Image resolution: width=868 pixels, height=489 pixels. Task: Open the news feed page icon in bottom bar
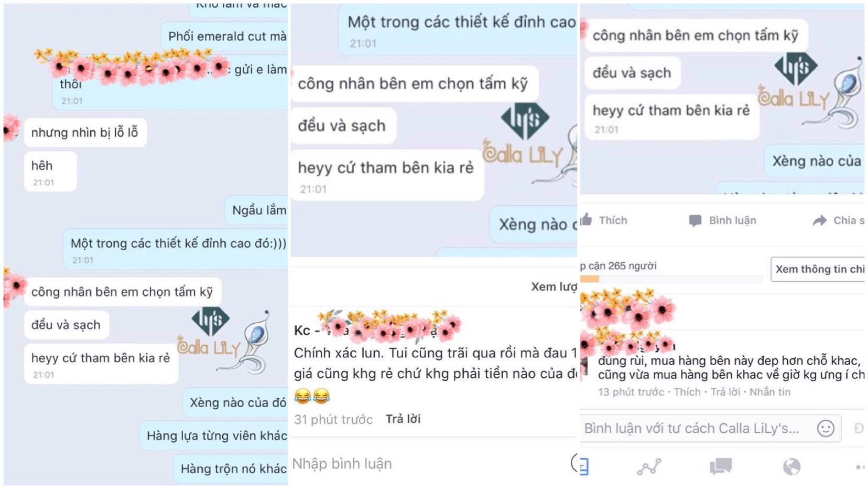click(x=584, y=466)
